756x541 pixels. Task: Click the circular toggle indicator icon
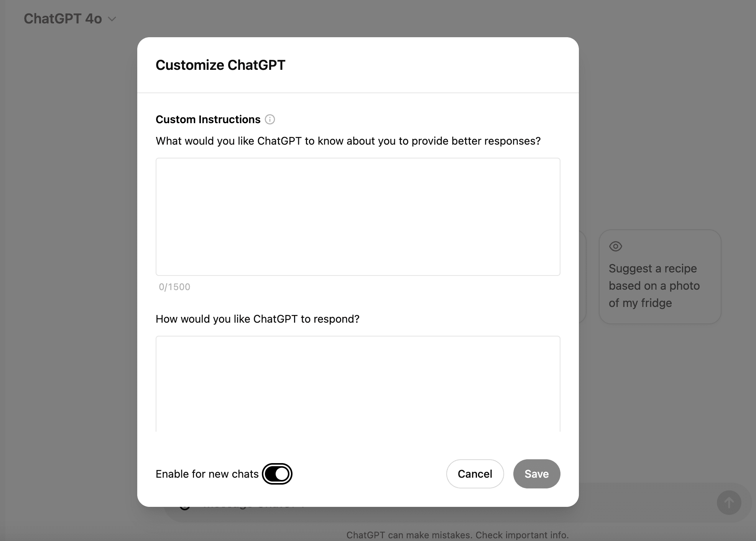283,474
